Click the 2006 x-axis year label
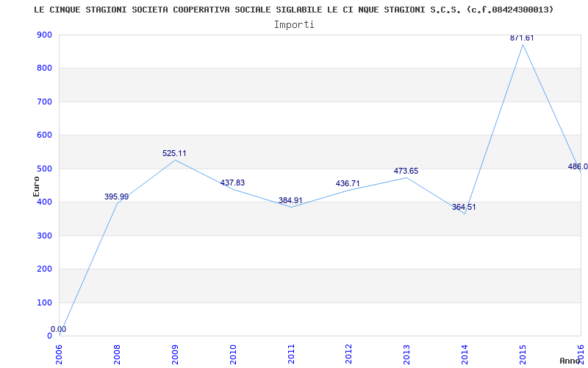 [x=60, y=354]
